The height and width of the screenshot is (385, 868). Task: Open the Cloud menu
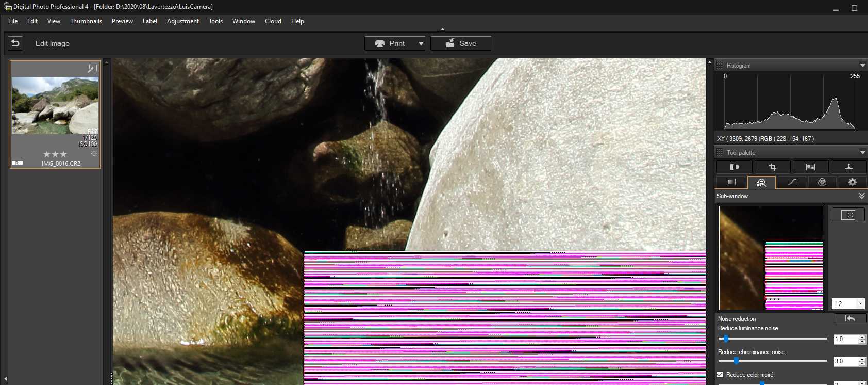[x=273, y=21]
